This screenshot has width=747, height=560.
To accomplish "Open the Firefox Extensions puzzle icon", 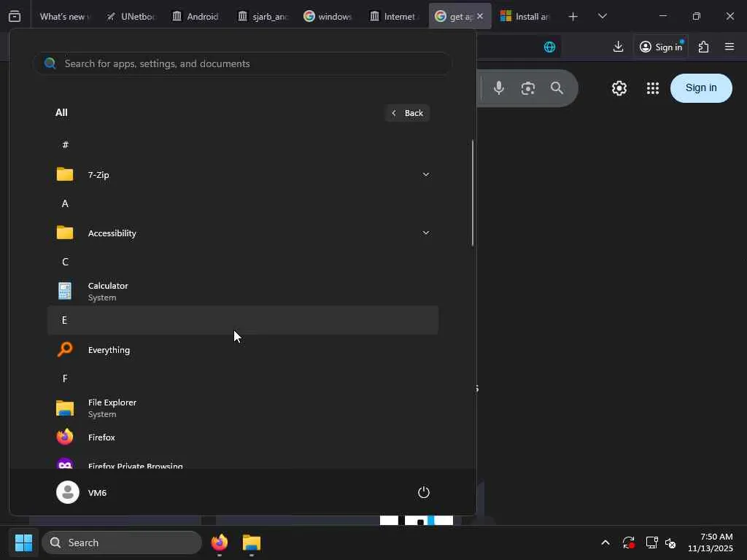I will [703, 47].
